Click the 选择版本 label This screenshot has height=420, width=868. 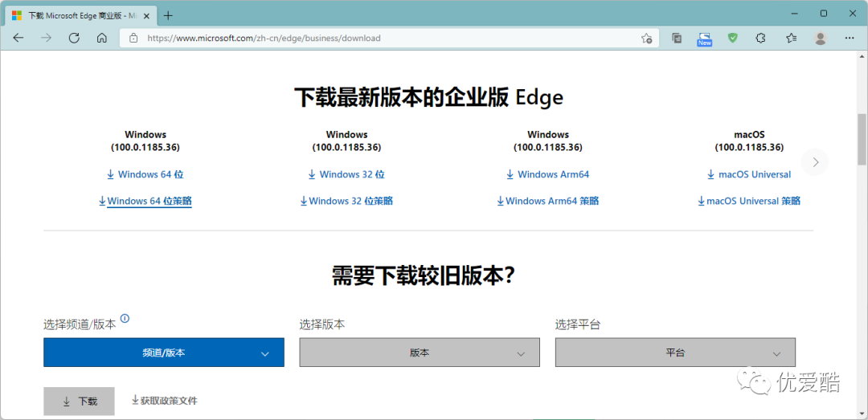tap(322, 324)
